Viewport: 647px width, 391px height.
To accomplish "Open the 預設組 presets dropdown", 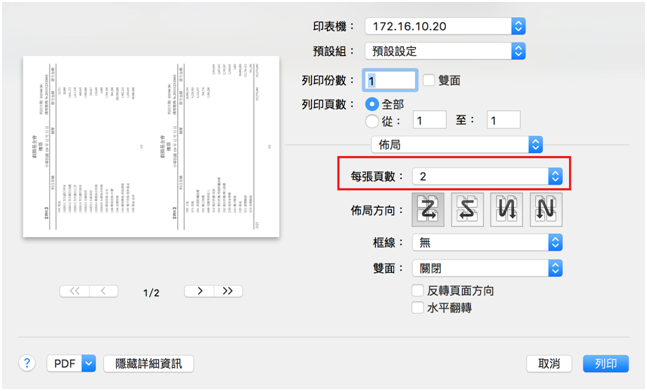I will pyautogui.click(x=445, y=51).
